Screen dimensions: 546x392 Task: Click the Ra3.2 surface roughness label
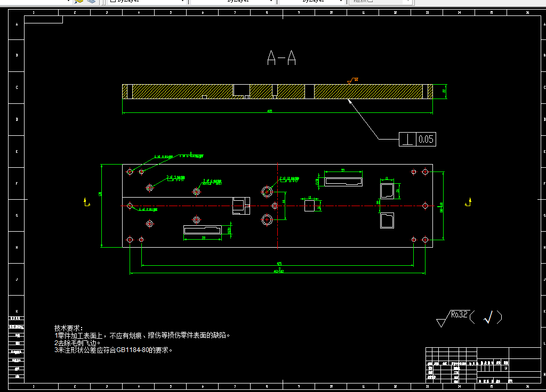click(459, 314)
